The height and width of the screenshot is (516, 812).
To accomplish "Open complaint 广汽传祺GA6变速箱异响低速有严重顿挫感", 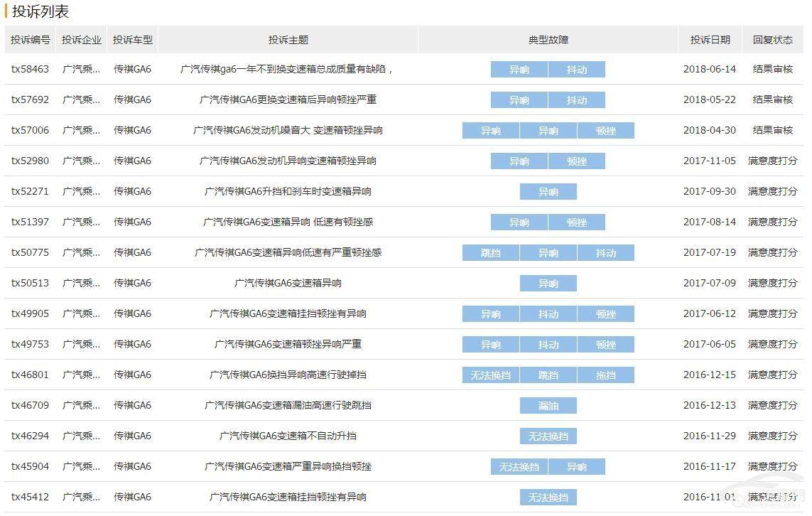I will pyautogui.click(x=288, y=252).
